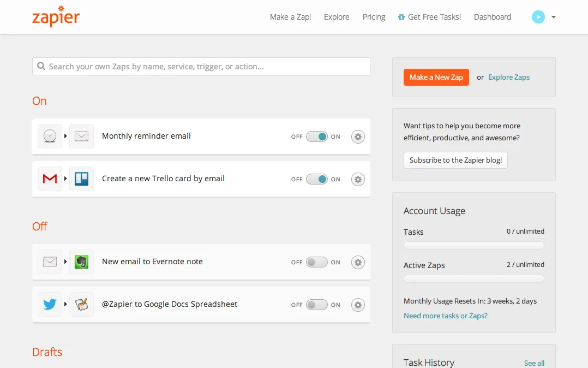Click the Zapier logo
The width and height of the screenshot is (588, 368).
(x=56, y=16)
